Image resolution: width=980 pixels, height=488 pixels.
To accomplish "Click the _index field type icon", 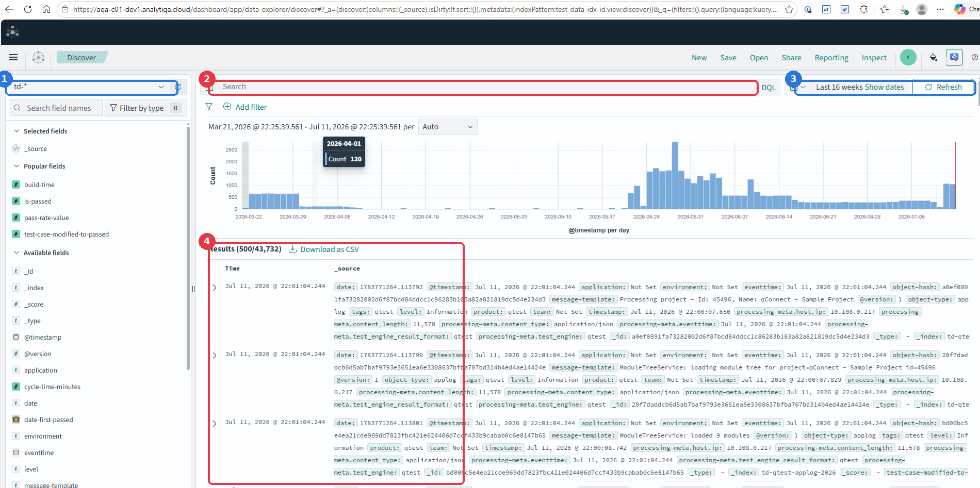I will click(x=16, y=288).
